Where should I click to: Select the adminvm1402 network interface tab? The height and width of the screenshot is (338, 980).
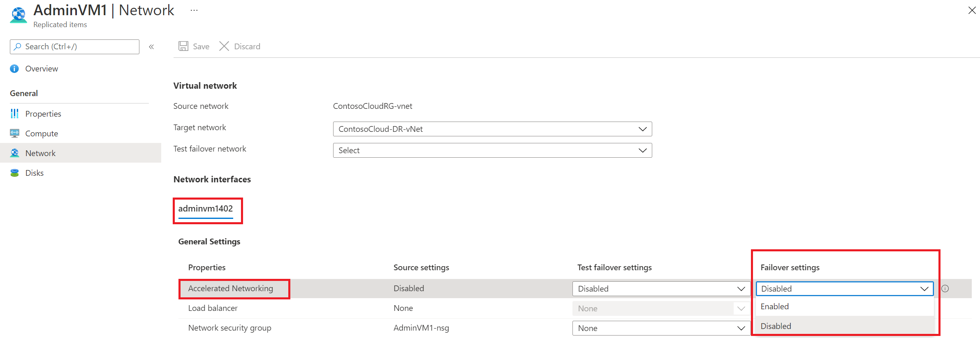point(206,209)
